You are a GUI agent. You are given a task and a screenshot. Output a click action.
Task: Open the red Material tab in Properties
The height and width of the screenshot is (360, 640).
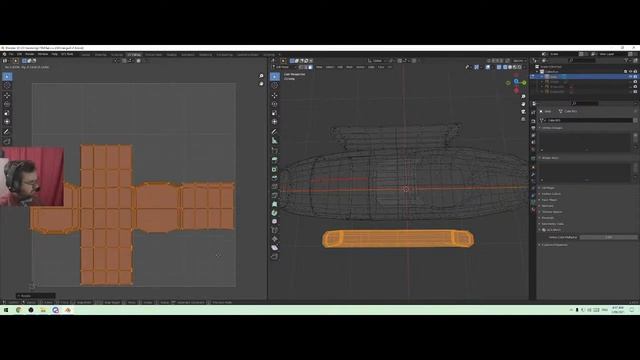533,209
